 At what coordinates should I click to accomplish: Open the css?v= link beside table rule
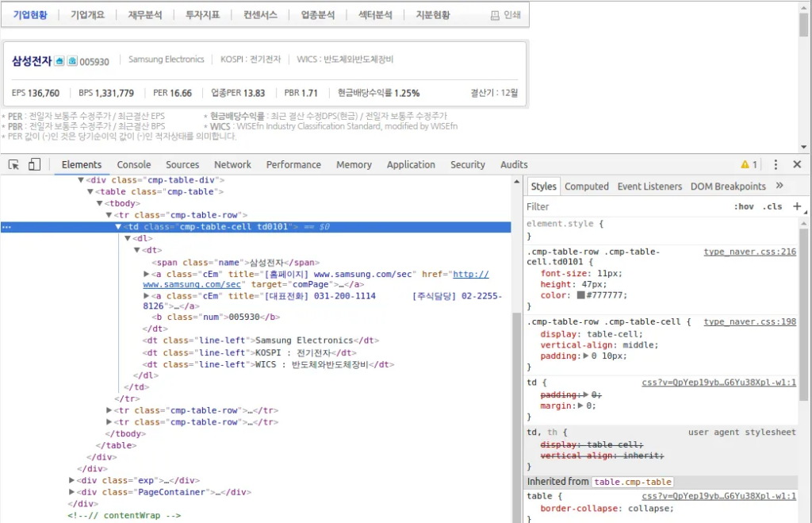click(x=718, y=496)
